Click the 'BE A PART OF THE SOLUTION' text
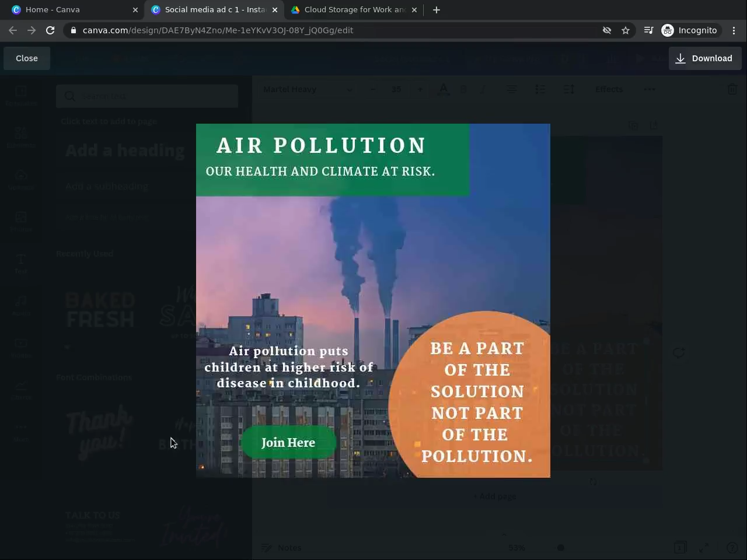747x560 pixels. [477, 402]
